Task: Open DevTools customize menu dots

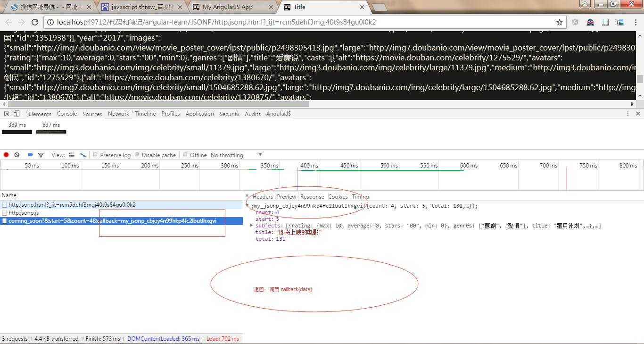Action: pyautogui.click(x=627, y=114)
